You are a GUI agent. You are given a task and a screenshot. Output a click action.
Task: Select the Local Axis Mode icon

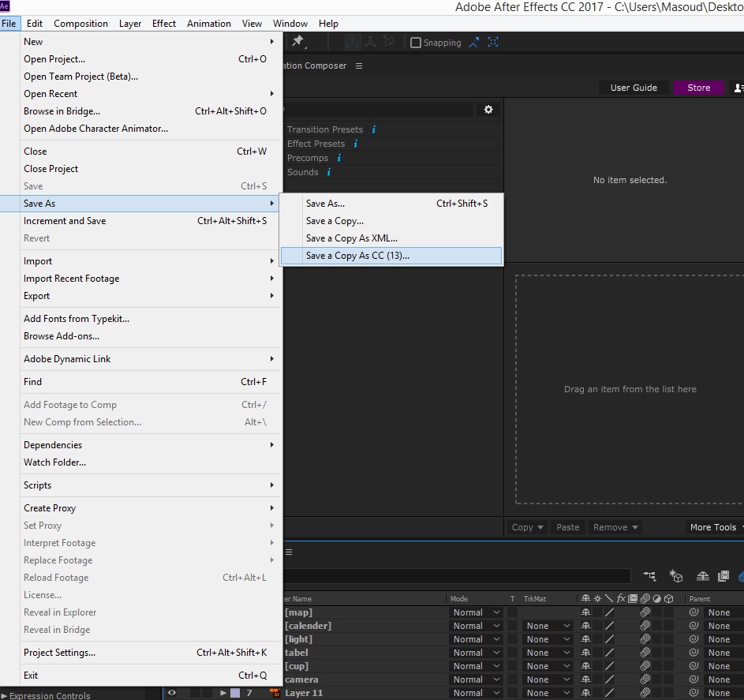click(x=352, y=43)
